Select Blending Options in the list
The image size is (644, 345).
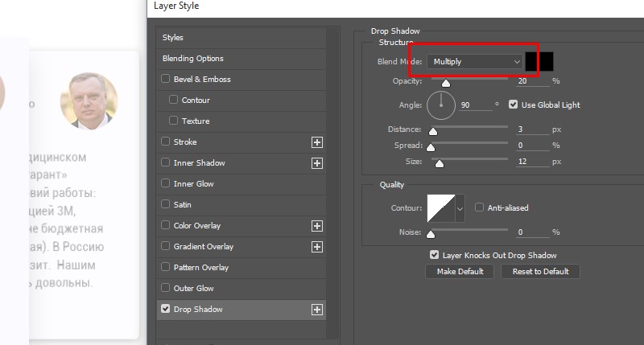tap(242, 59)
